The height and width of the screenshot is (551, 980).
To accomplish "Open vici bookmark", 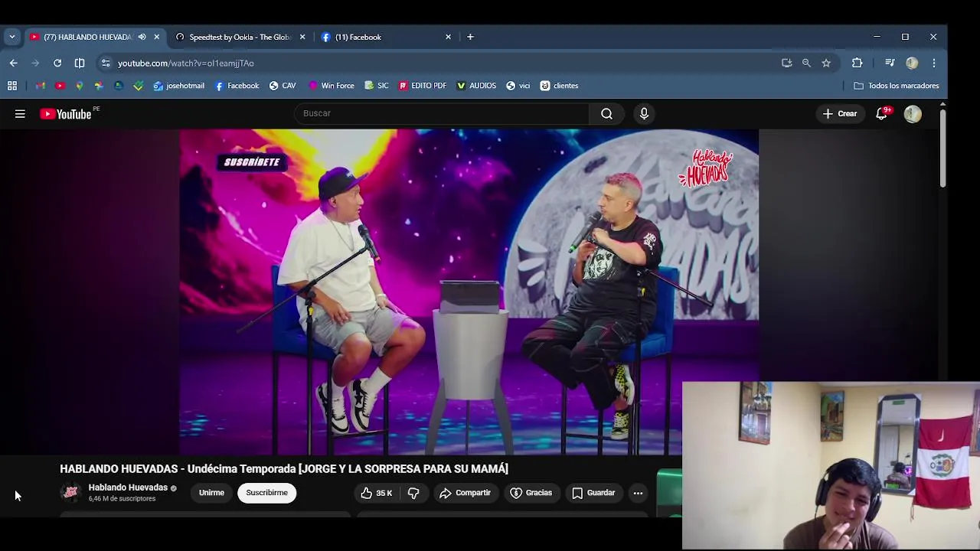I will pyautogui.click(x=518, y=86).
